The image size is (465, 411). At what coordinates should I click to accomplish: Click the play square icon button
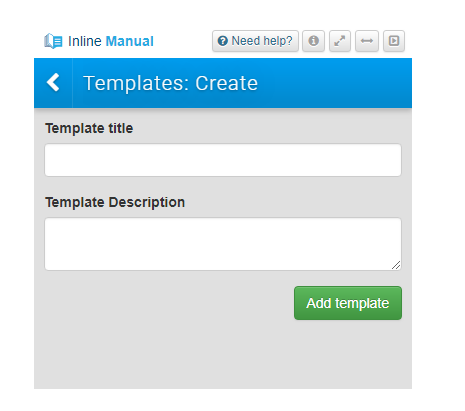click(394, 41)
